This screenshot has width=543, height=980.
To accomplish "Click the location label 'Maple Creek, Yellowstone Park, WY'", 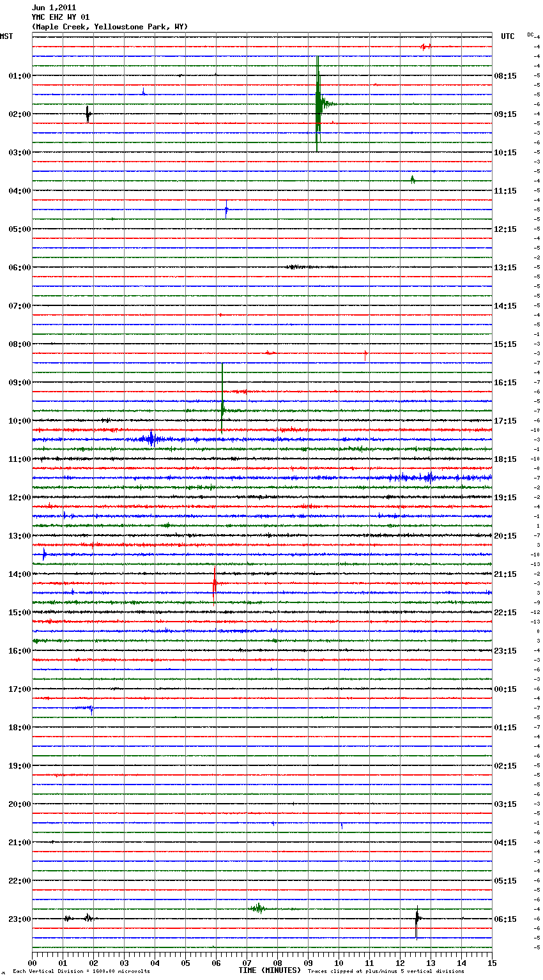I will [110, 27].
